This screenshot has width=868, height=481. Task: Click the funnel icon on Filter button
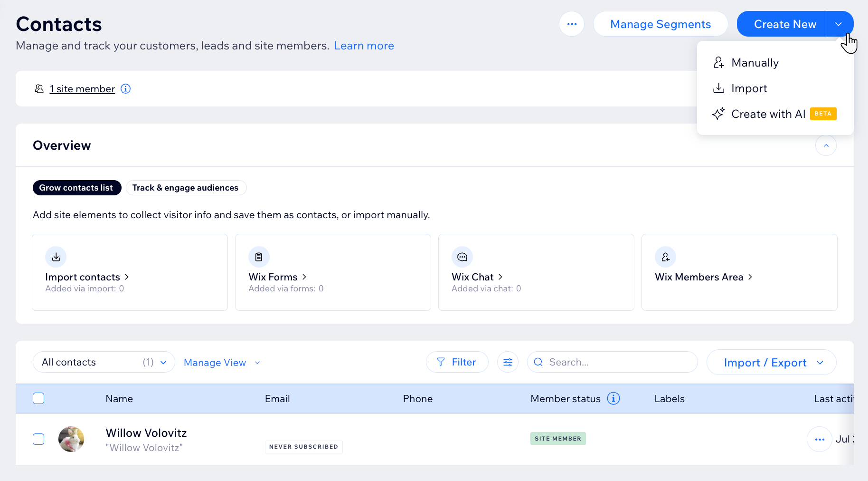[441, 362]
